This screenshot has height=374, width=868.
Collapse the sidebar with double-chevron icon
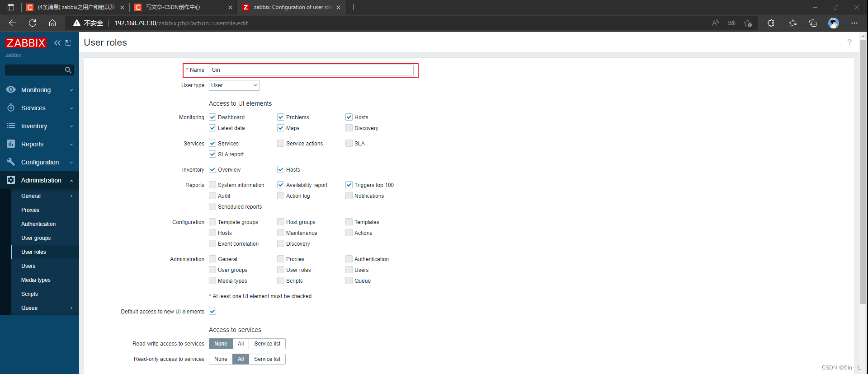pos(57,43)
